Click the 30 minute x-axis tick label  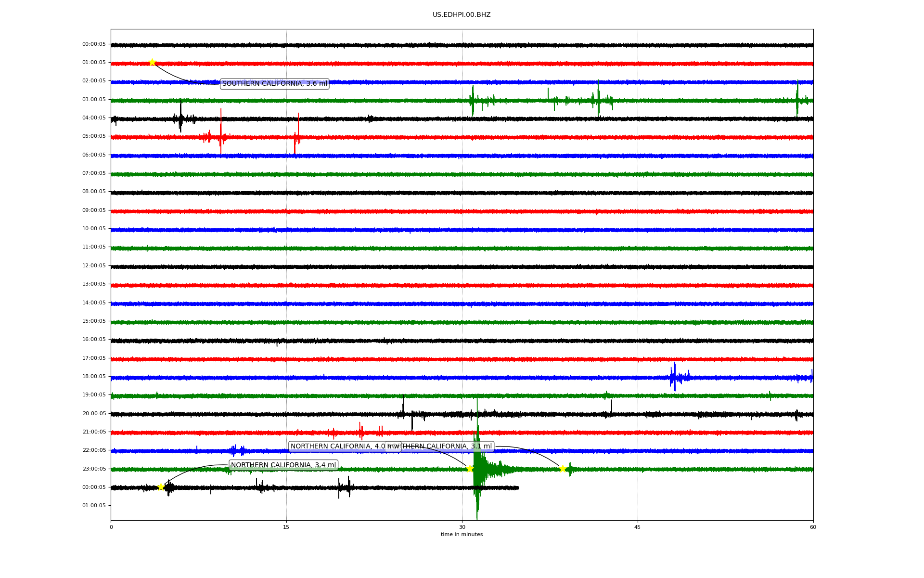[462, 527]
